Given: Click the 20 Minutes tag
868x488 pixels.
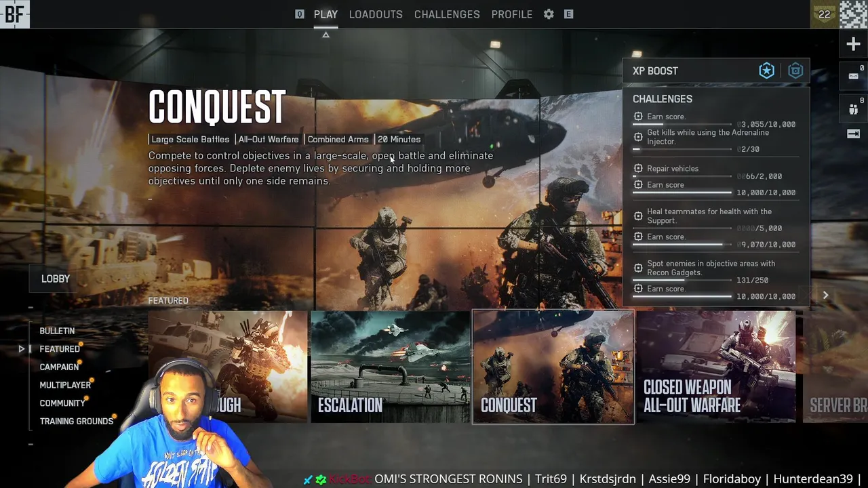Looking at the screenshot, I should pos(399,140).
